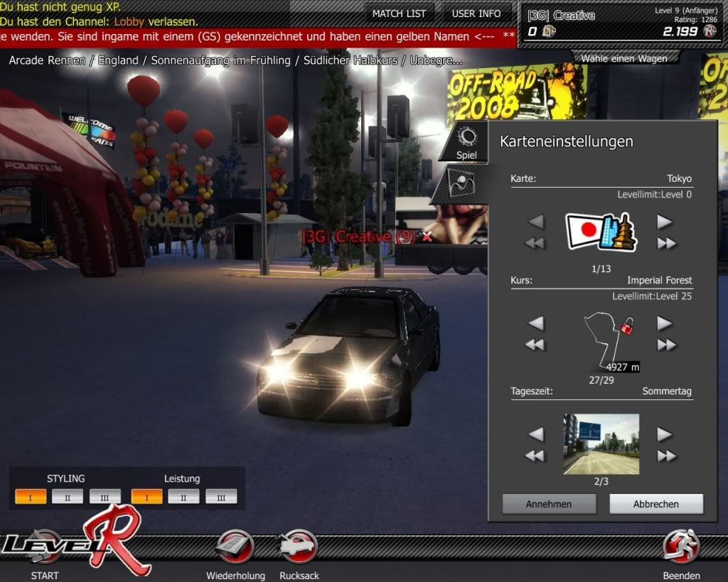Open the map image tab below Spiel
Image resolution: width=728 pixels, height=582 pixels.
(x=465, y=182)
